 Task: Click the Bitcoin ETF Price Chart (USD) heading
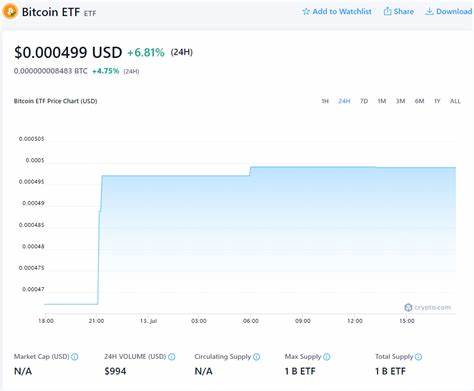(x=55, y=101)
